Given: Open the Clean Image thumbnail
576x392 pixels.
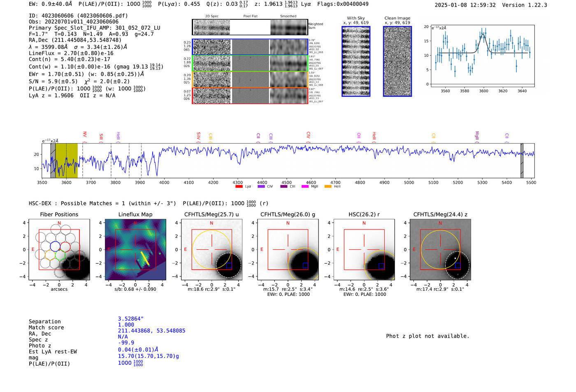Looking at the screenshot, I should (x=397, y=61).
